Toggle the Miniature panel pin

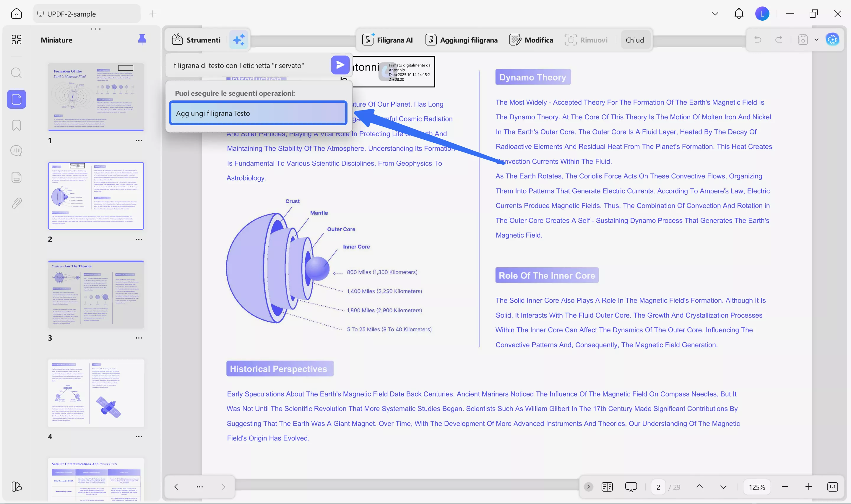point(142,40)
